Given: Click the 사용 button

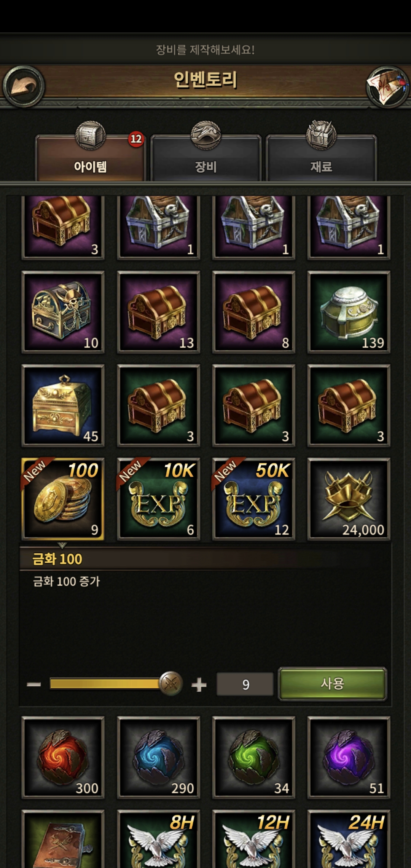Looking at the screenshot, I should pyautogui.click(x=333, y=684).
